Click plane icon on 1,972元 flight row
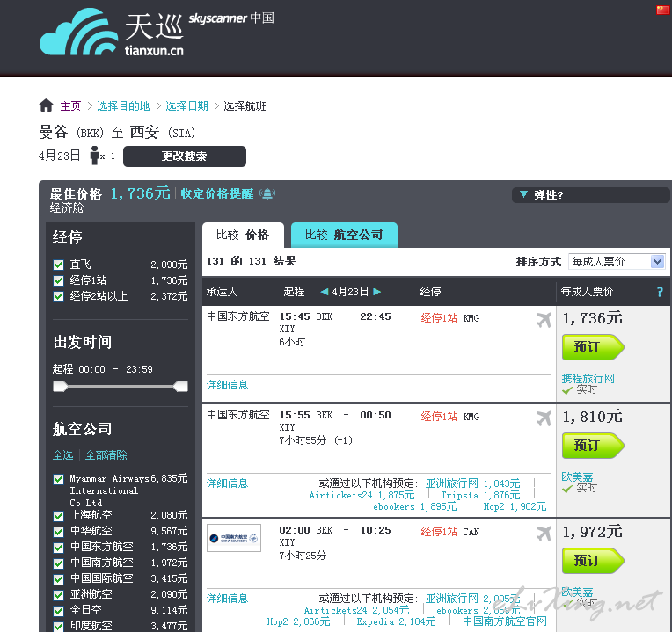672x632 pixels. coord(544,533)
